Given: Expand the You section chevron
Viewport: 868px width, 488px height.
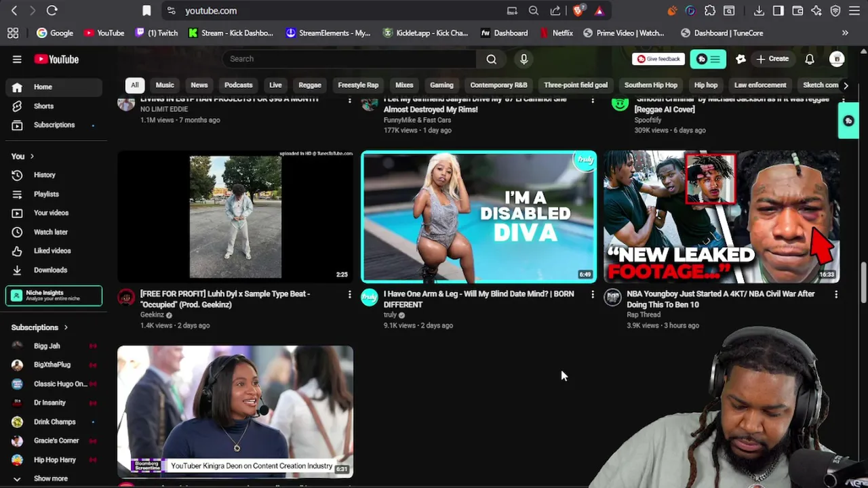Looking at the screenshot, I should pos(31,156).
